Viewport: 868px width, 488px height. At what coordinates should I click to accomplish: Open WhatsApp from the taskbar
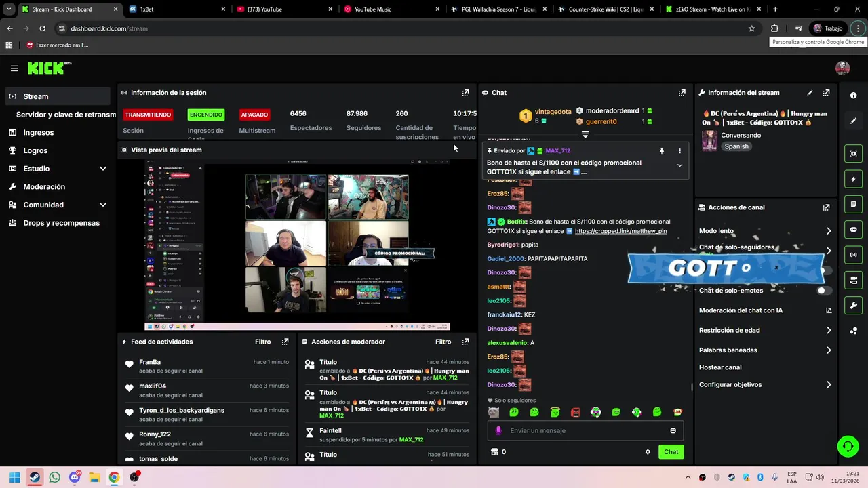click(x=54, y=477)
